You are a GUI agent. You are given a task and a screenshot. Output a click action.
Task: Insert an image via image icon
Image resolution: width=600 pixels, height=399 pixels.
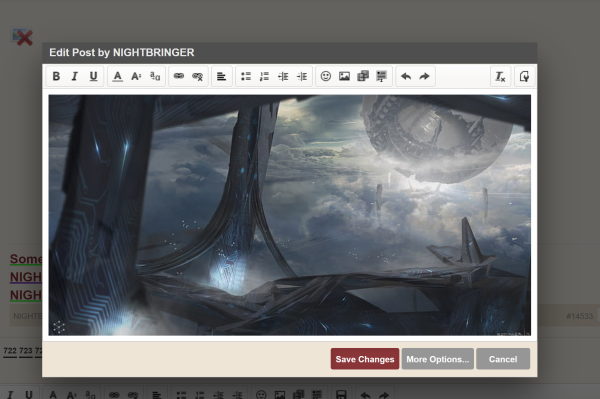coord(344,77)
